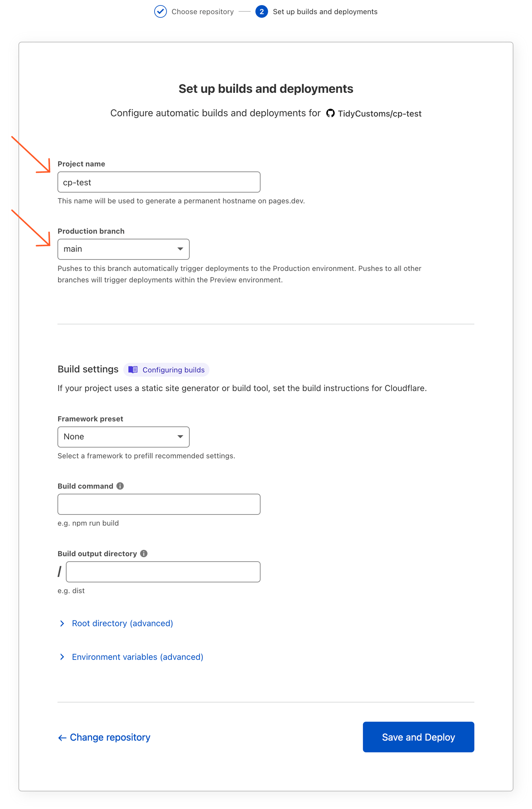Click the Change repository link
The image size is (532, 809).
(110, 737)
